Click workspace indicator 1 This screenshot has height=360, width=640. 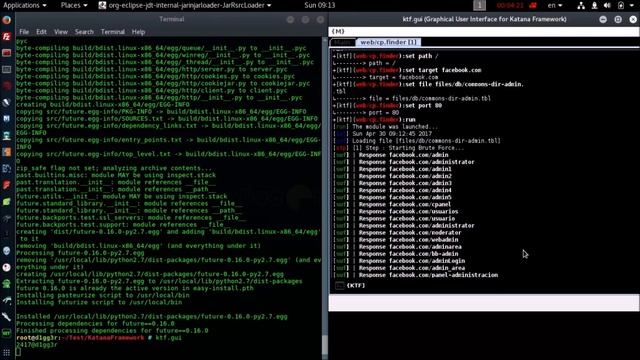pyautogui.click(x=479, y=5)
